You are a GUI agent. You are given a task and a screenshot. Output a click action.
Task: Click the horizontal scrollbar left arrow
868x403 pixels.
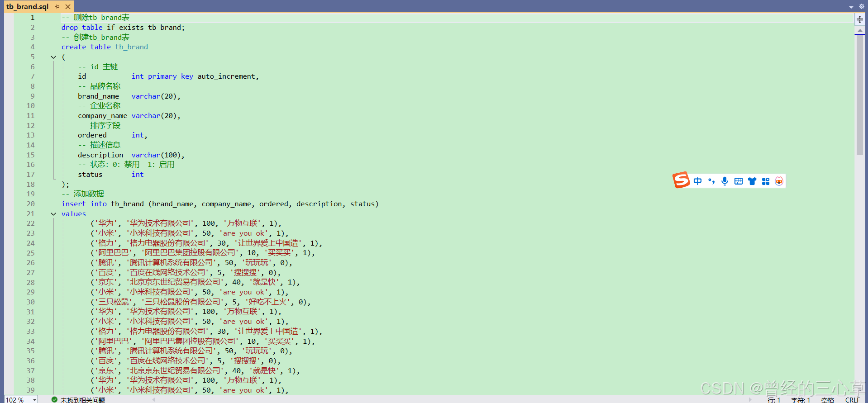pyautogui.click(x=154, y=400)
